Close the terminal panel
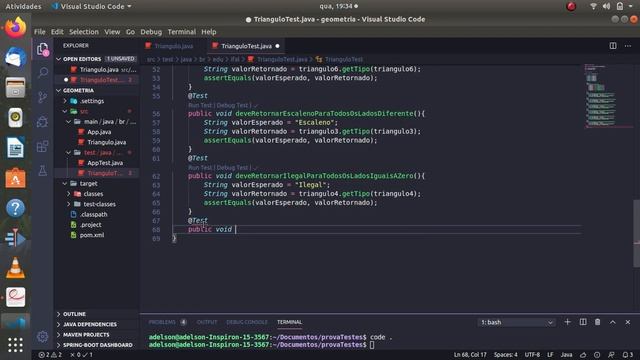The height and width of the screenshot is (360, 640). [x=628, y=322]
